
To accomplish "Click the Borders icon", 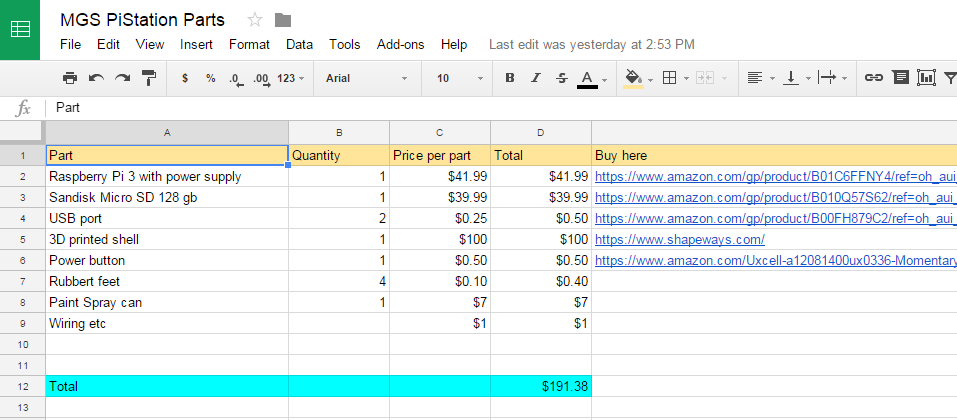I will point(670,78).
